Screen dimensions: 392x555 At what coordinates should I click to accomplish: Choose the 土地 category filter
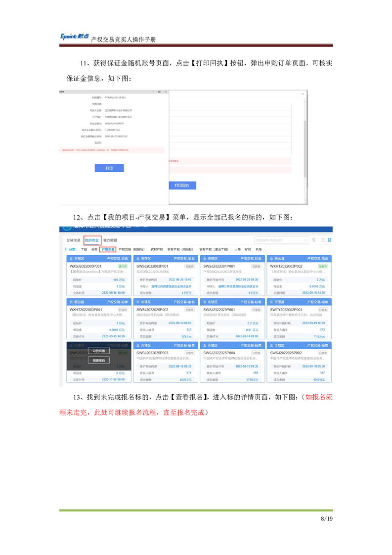click(x=237, y=250)
